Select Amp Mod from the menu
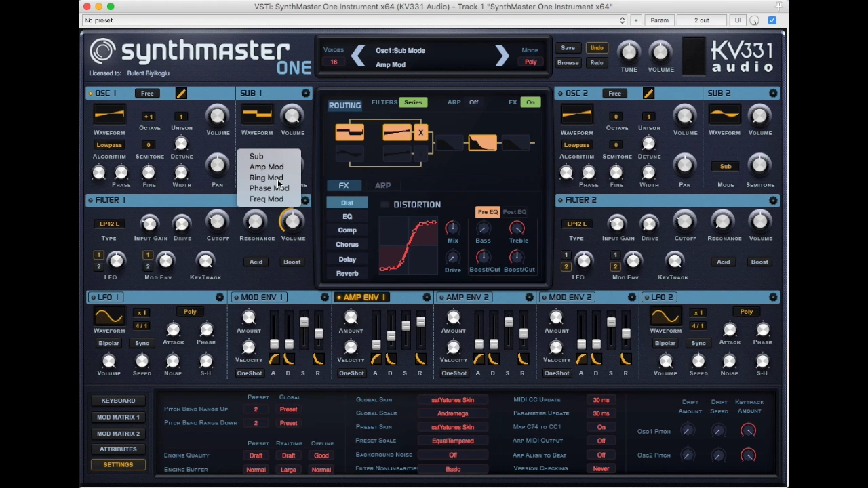The image size is (868, 488). (x=267, y=167)
